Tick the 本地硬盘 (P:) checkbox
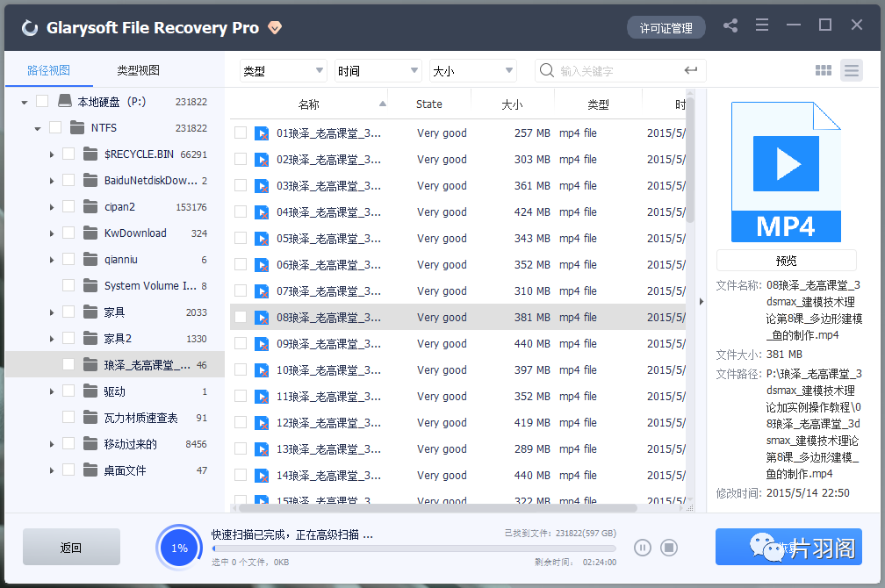This screenshot has height=588, width=885. [x=42, y=101]
